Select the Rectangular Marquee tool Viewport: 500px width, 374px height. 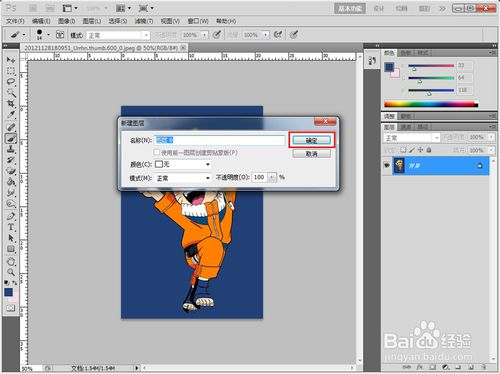(11, 71)
